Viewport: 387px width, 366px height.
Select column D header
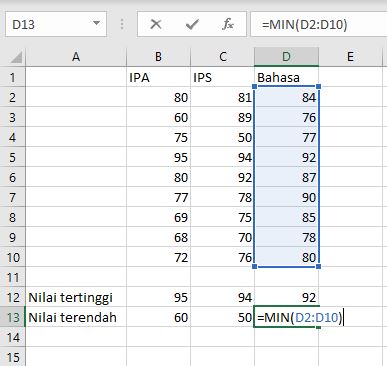coord(286,57)
